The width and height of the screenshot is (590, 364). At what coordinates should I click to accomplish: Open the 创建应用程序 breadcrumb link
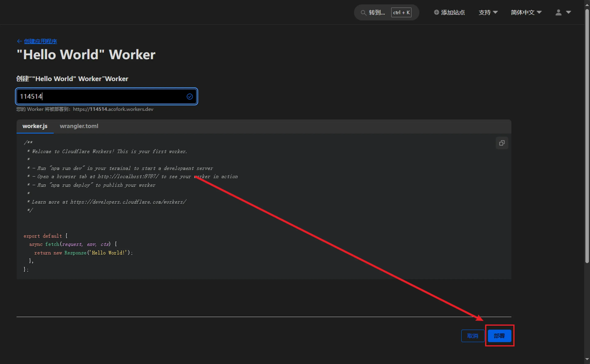[40, 41]
